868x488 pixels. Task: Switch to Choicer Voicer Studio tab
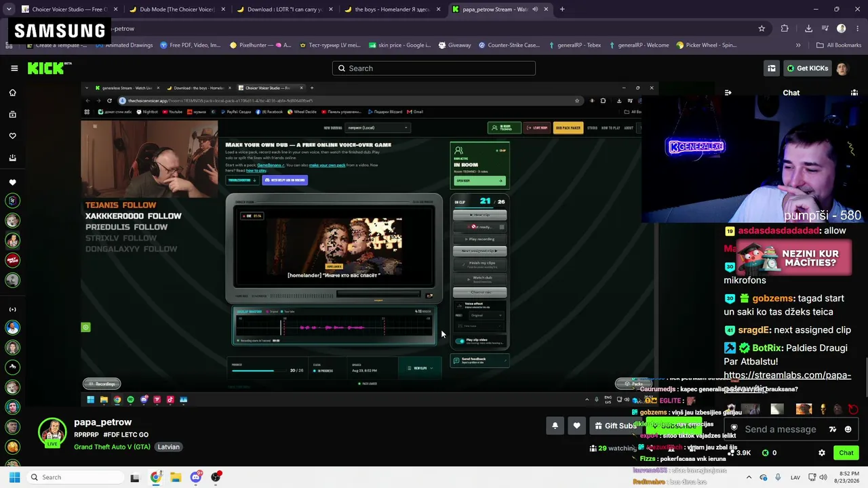(x=68, y=9)
